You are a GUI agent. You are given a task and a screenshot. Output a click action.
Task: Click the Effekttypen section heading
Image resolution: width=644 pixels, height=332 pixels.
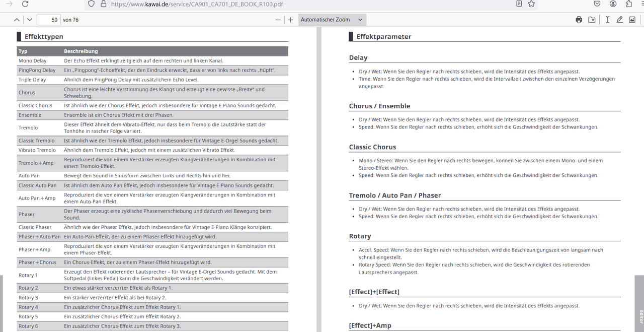click(44, 36)
